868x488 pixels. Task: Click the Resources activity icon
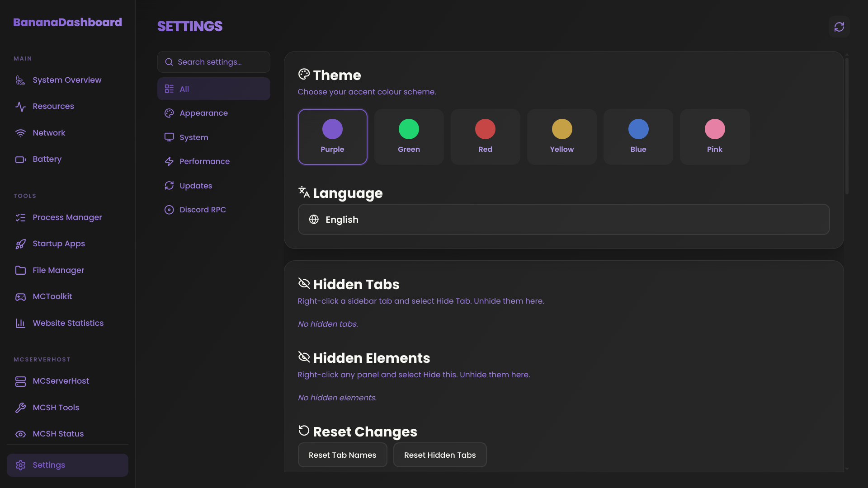[20, 107]
